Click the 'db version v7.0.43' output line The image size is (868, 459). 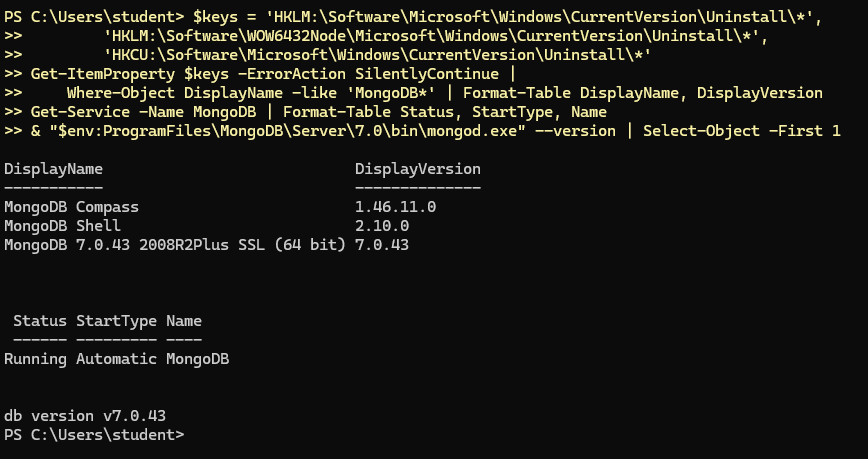[85, 416]
